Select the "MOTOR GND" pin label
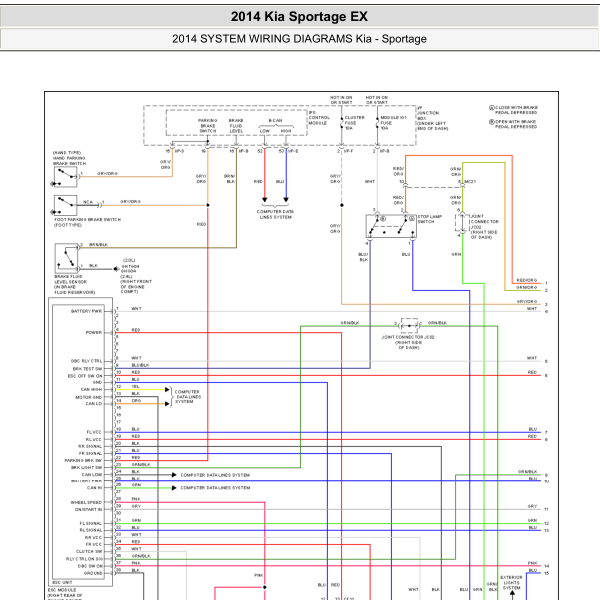 coord(89,397)
